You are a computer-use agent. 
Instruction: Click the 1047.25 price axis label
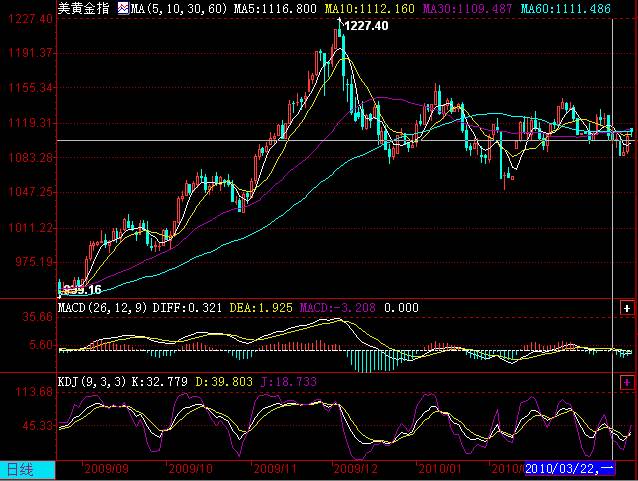point(31,192)
